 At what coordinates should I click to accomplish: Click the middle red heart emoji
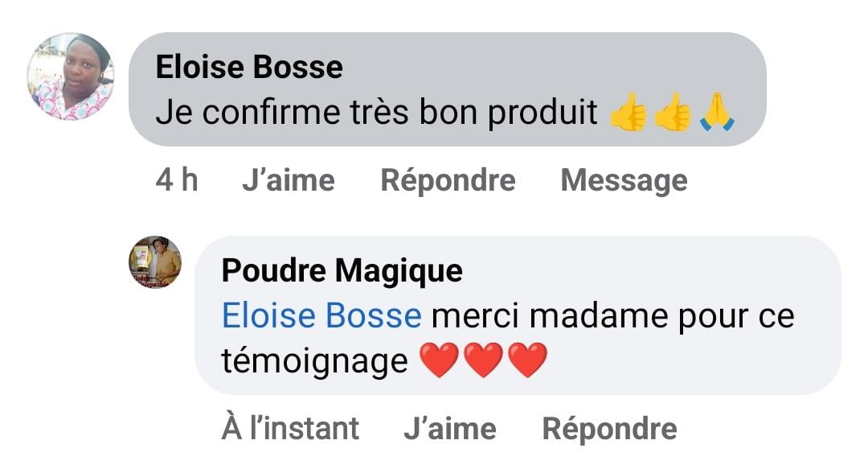(x=483, y=361)
